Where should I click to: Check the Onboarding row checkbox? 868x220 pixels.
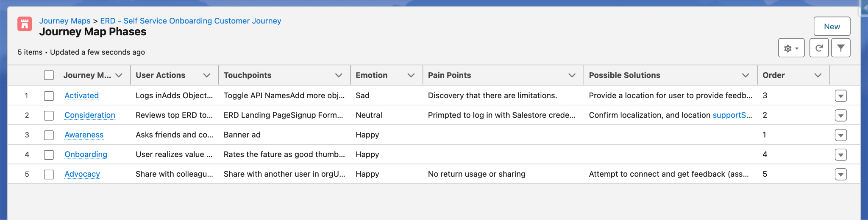49,155
